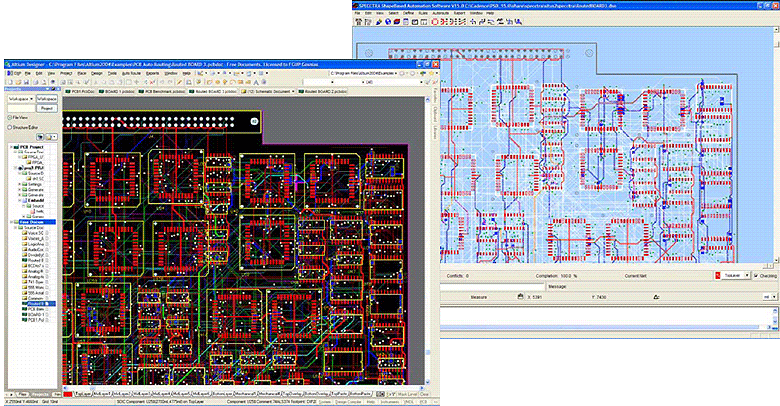The height and width of the screenshot is (406, 780).
Task: Click the red current layer color swatch in Altium
Action: (x=68, y=394)
